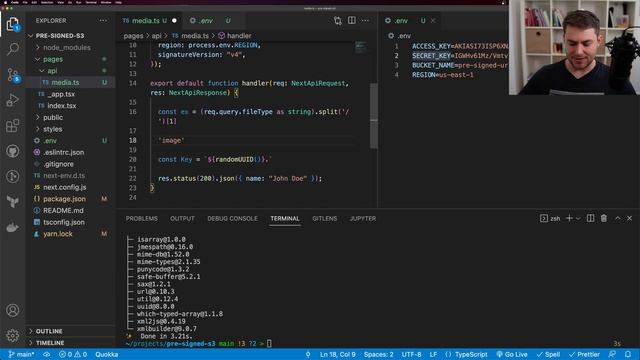Split the terminal panel
This screenshot has width=640, height=360.
pyautogui.click(x=590, y=218)
